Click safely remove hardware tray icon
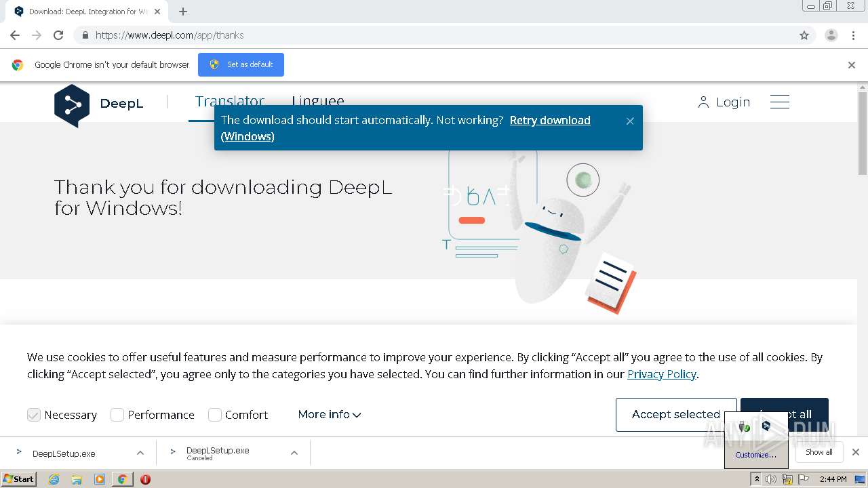Image resolution: width=868 pixels, height=488 pixels. [745, 426]
